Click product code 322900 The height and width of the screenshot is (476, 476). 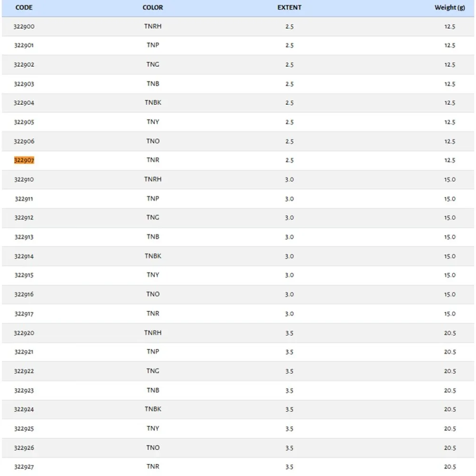[x=24, y=26]
